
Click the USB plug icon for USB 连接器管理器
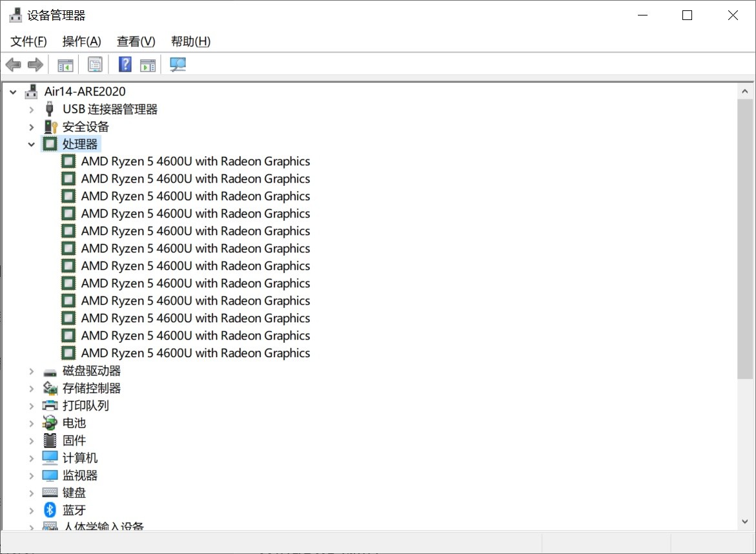(49, 109)
